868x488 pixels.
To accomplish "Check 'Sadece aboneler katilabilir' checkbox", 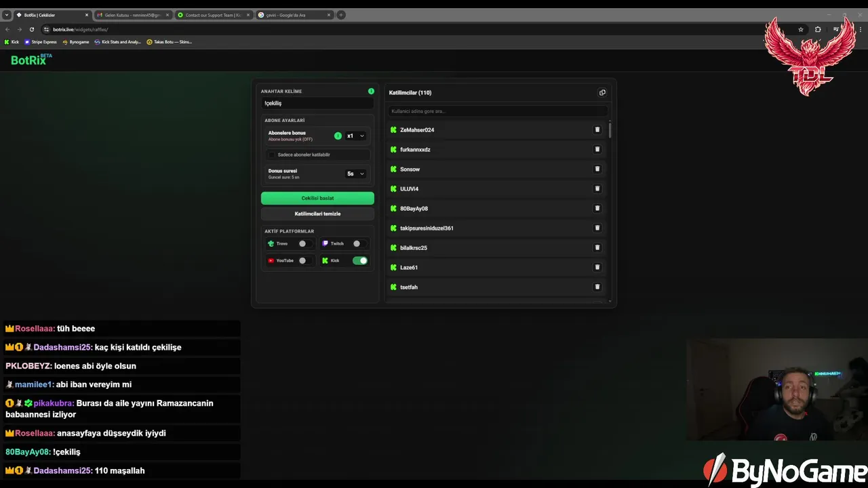I will point(272,155).
